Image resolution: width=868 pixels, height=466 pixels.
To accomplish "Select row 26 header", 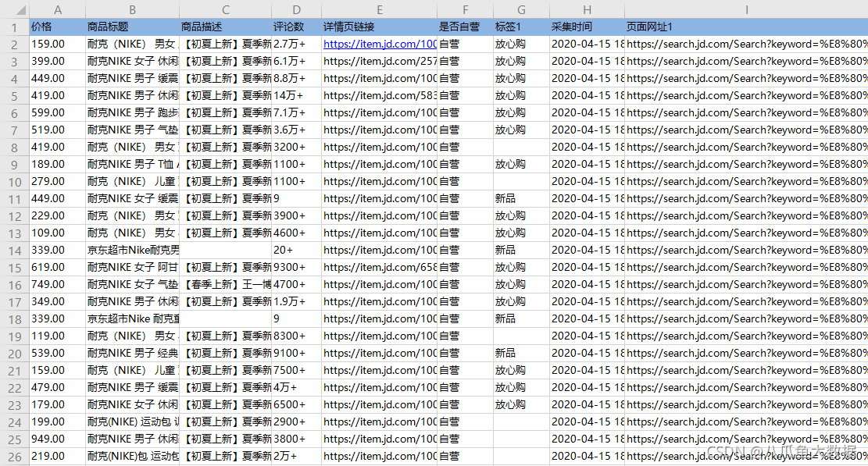I will coord(15,457).
